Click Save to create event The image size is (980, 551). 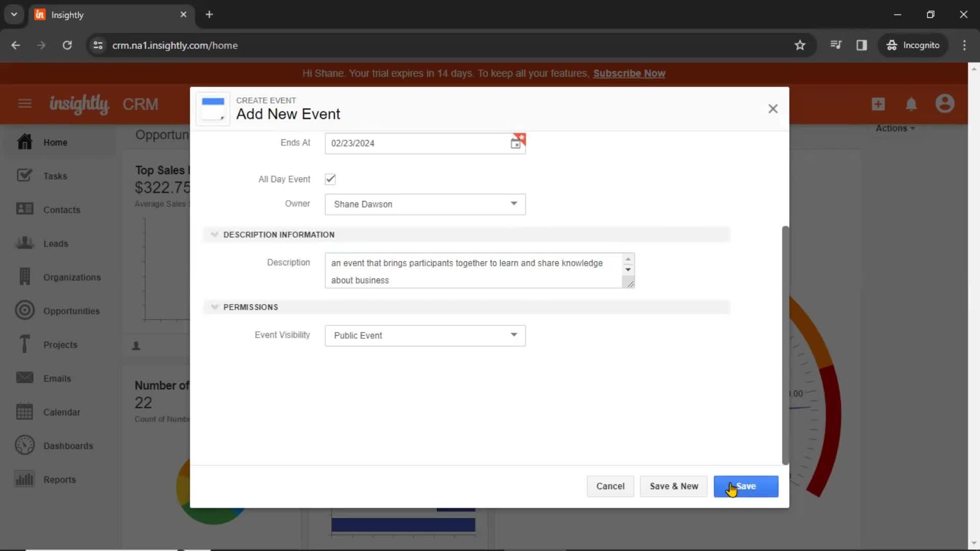[x=746, y=486]
